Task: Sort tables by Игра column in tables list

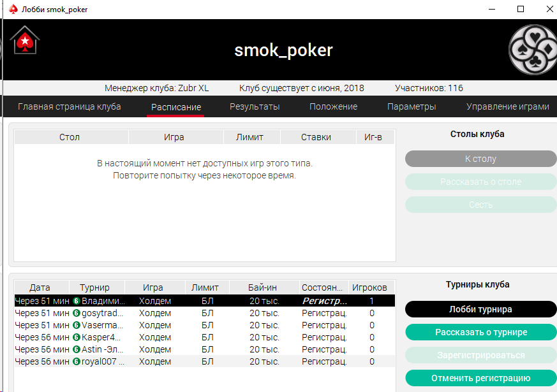Action: tap(176, 137)
